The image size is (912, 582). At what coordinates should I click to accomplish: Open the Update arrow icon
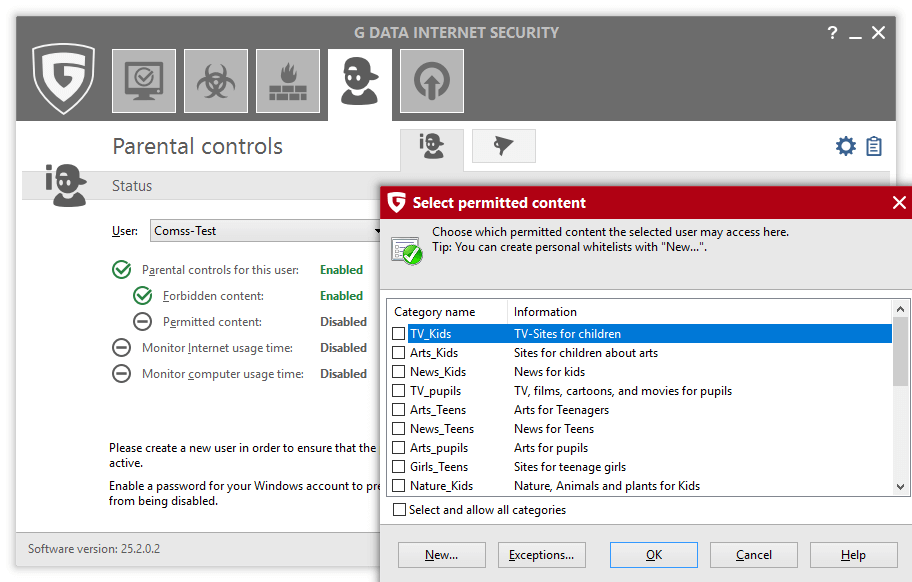(x=432, y=81)
